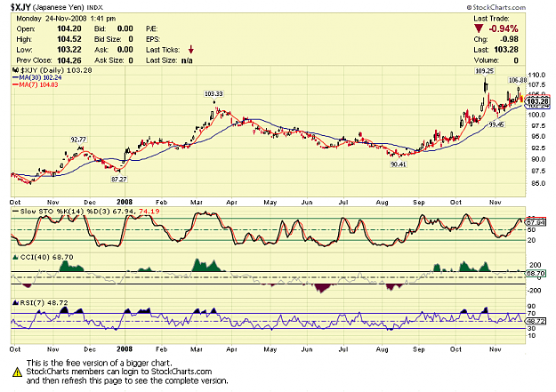Click the 67.94 stochastic value tag
Viewport: 556px width, 392px height.
tap(536, 223)
